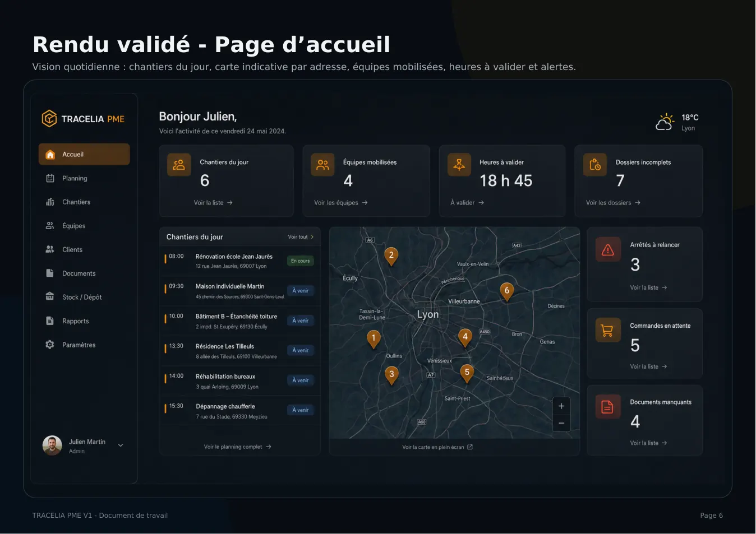Click map pin number 1

click(374, 338)
